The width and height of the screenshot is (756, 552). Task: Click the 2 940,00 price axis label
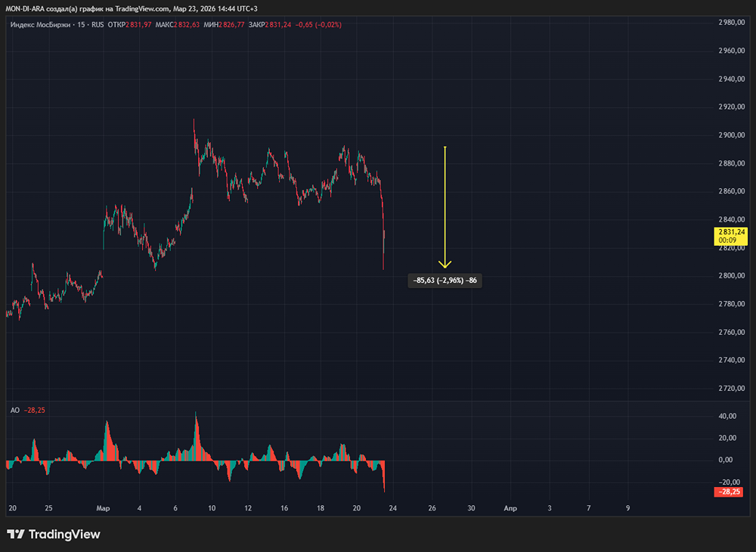coord(731,79)
